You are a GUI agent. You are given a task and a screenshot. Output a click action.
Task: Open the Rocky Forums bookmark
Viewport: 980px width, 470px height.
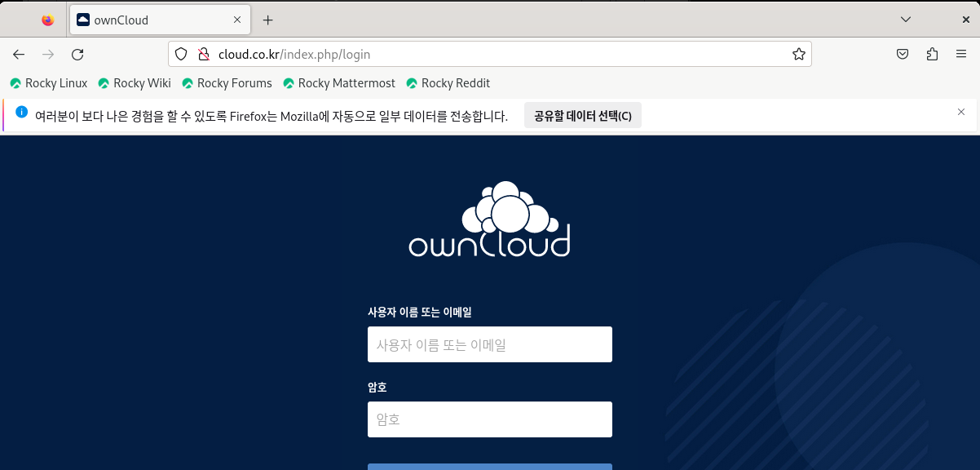point(227,83)
